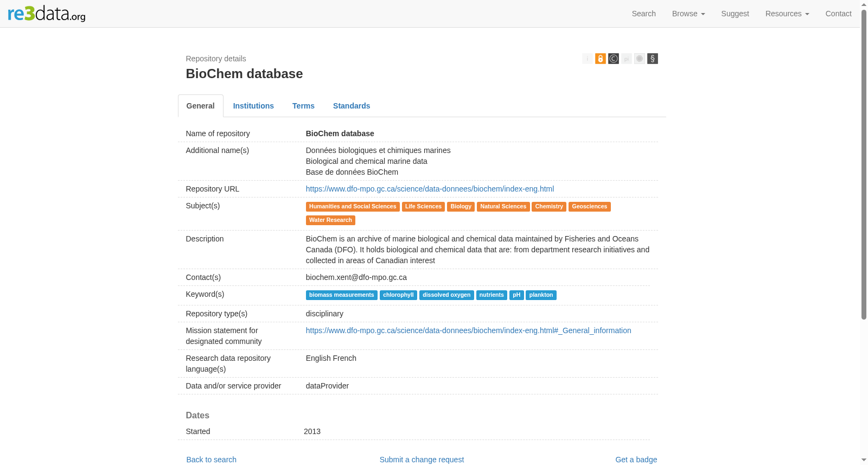Viewport: 868px width, 465px height.
Task: Switch to the Standards tab
Action: [x=352, y=106]
